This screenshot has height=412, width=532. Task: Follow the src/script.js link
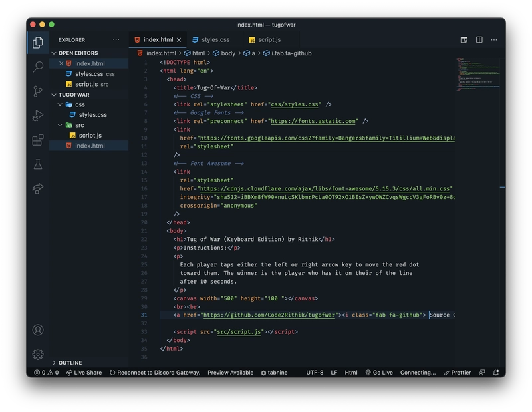click(x=239, y=332)
